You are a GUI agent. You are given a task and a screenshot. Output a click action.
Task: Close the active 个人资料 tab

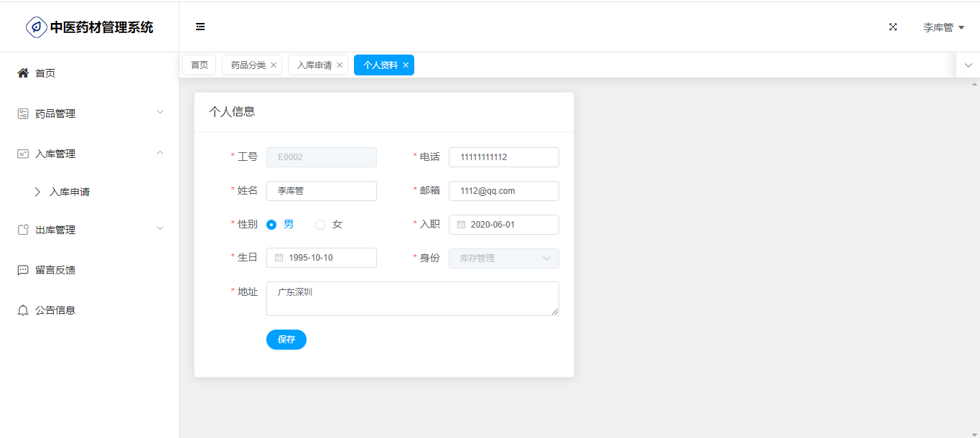tap(406, 65)
